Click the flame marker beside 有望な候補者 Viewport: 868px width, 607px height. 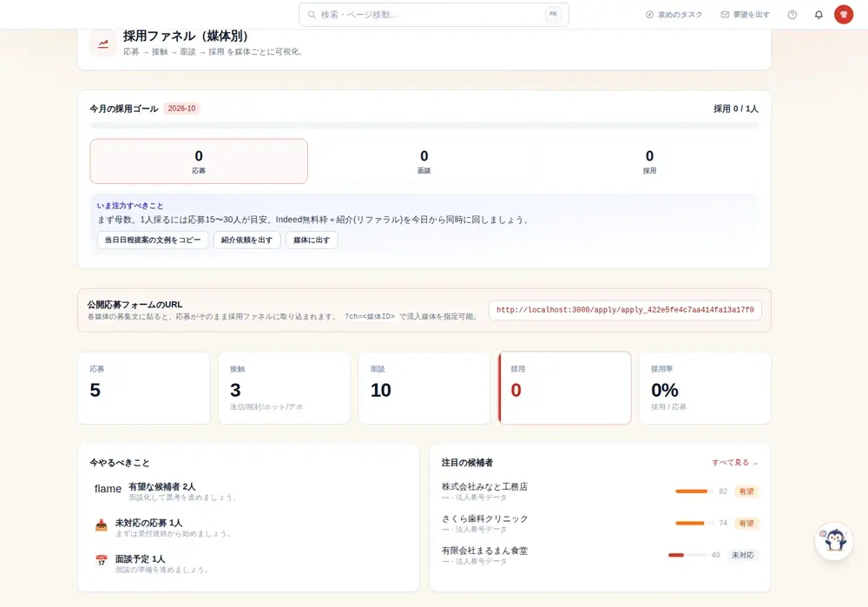(x=108, y=489)
